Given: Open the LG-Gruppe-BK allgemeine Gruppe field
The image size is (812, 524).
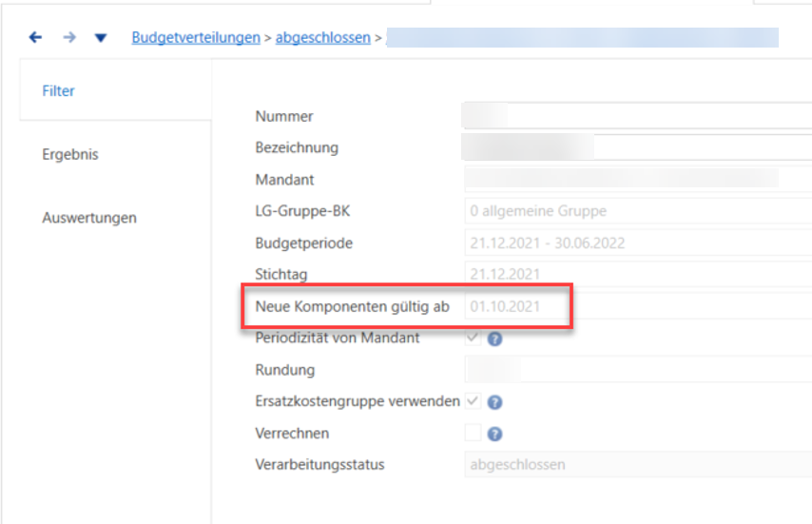Looking at the screenshot, I should 638,211.
